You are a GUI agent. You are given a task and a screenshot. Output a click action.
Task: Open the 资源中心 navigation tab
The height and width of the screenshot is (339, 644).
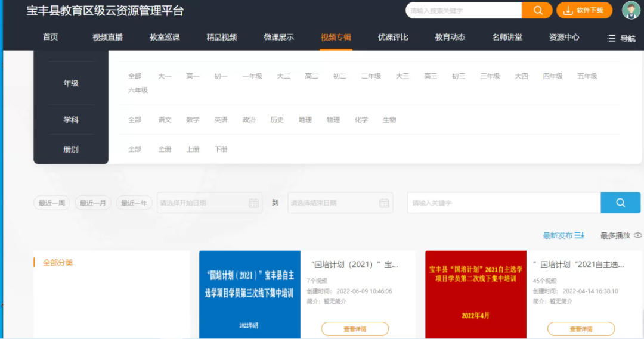click(x=563, y=37)
